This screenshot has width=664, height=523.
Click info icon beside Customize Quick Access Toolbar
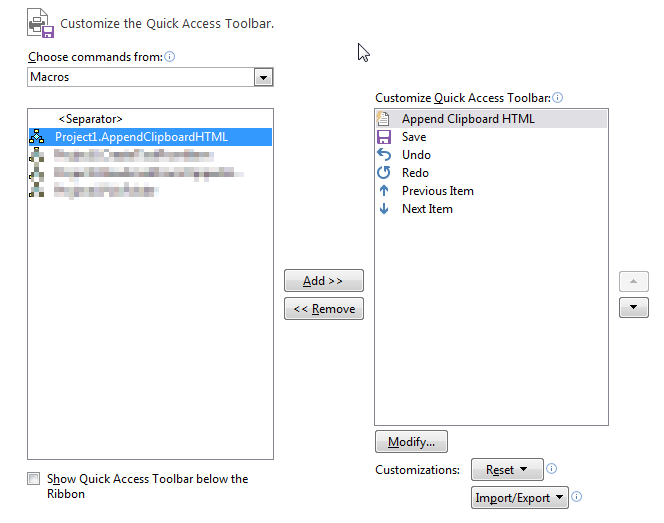[x=558, y=98]
